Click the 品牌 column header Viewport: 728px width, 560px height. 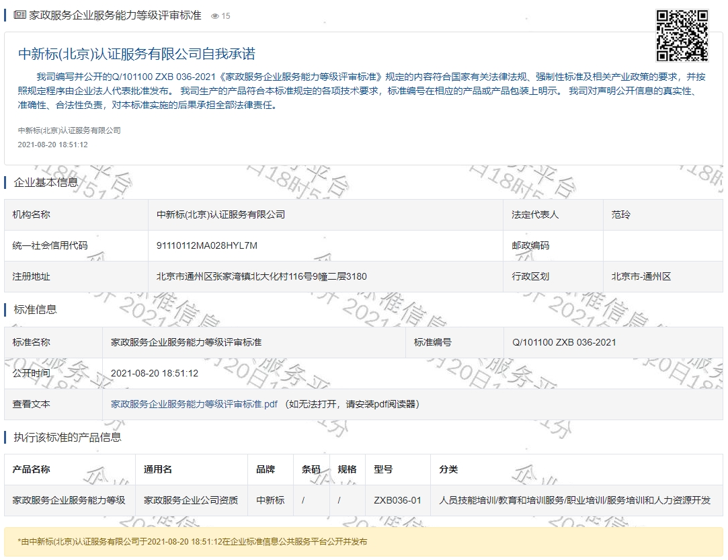[271, 469]
